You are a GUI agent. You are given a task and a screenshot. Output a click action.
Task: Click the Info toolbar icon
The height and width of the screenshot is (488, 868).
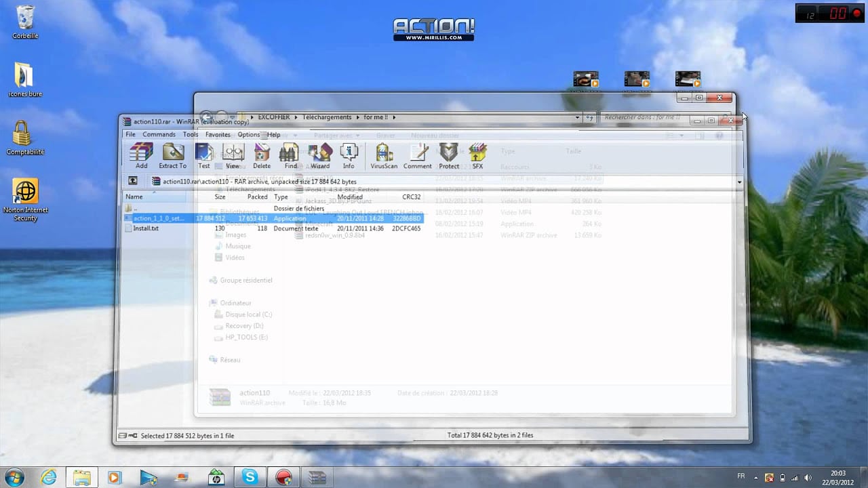coord(349,156)
